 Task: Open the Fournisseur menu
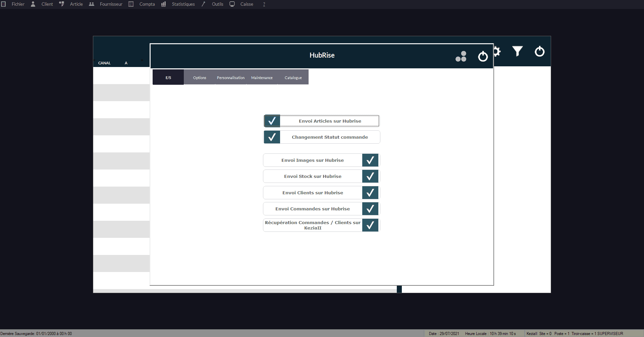(x=111, y=4)
